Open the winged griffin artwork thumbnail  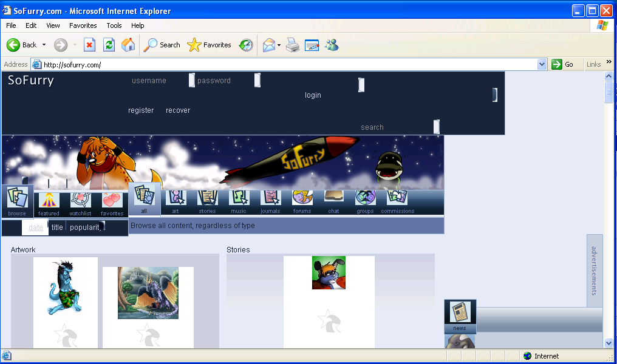148,293
